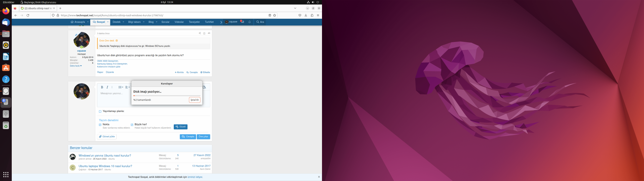Open Ubuntu Software store from dock

click(6, 68)
